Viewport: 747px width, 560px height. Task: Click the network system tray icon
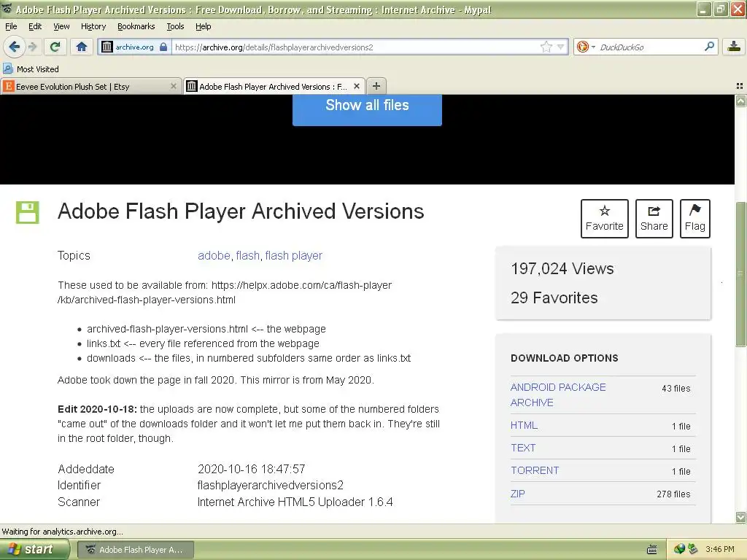click(x=679, y=549)
